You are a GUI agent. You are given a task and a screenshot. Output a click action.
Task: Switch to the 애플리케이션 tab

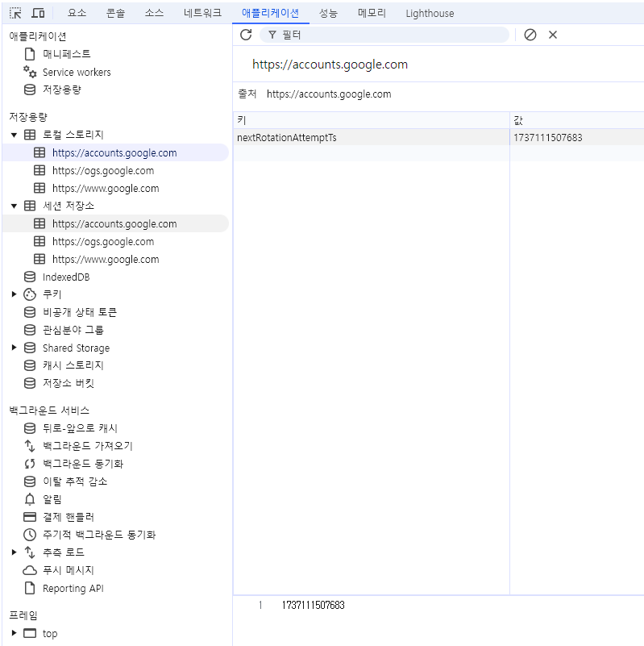[270, 13]
